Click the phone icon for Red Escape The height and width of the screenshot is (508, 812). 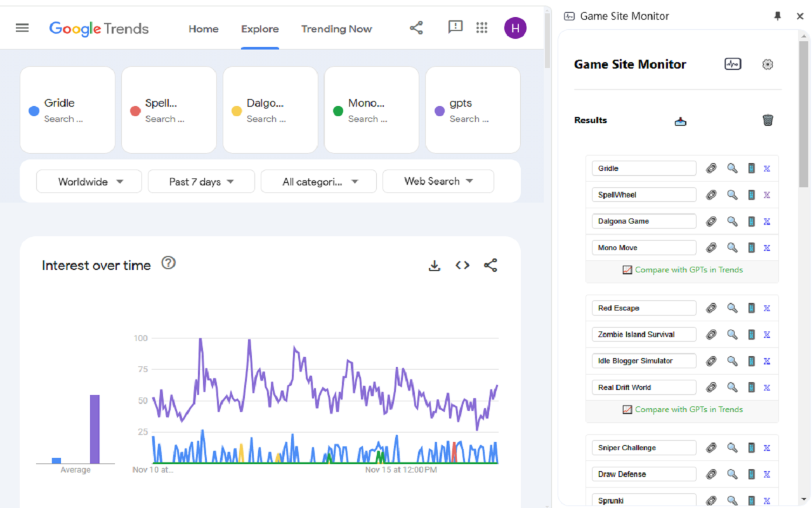point(751,308)
